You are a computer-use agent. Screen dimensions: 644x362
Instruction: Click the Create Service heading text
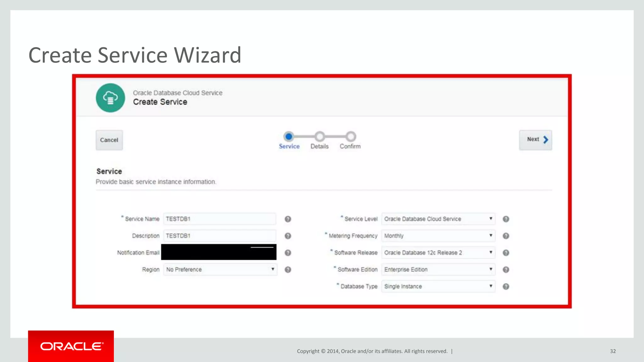click(x=160, y=102)
